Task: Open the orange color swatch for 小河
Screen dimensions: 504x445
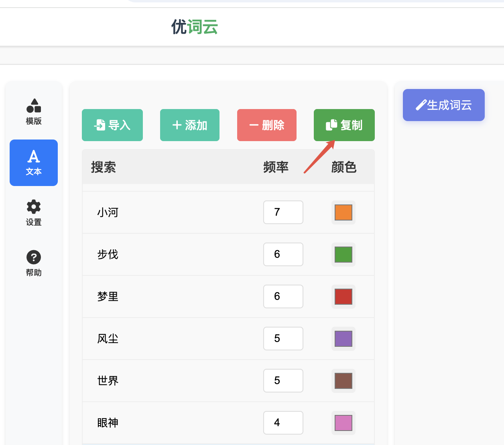Action: tap(343, 212)
